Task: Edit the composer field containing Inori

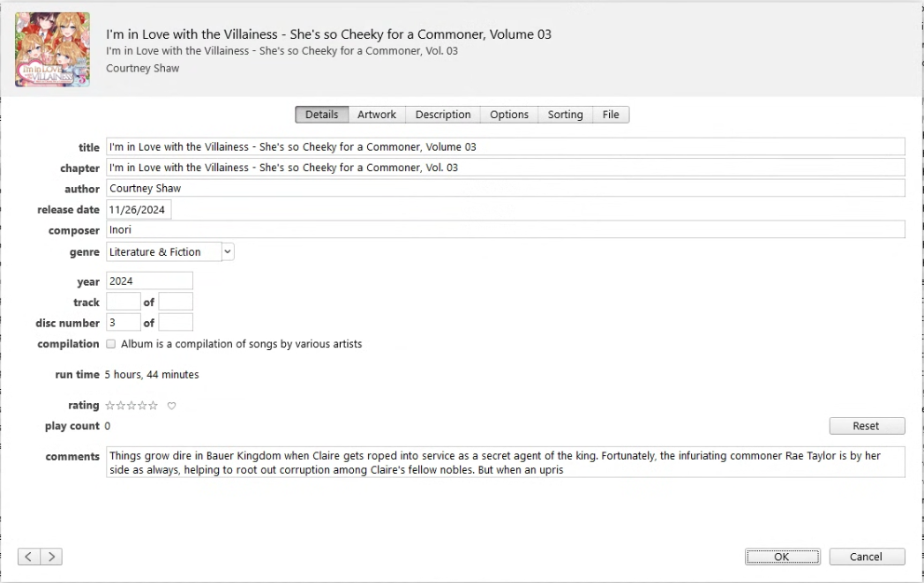Action: 505,230
